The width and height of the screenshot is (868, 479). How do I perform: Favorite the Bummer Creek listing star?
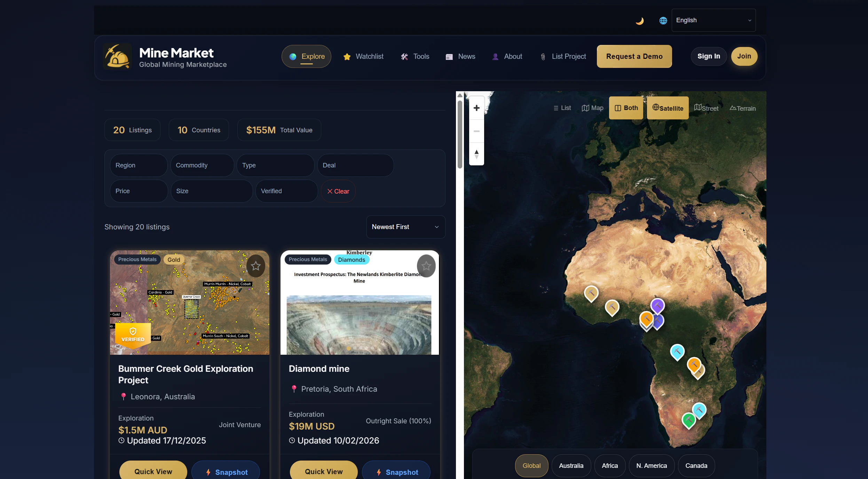point(255,266)
